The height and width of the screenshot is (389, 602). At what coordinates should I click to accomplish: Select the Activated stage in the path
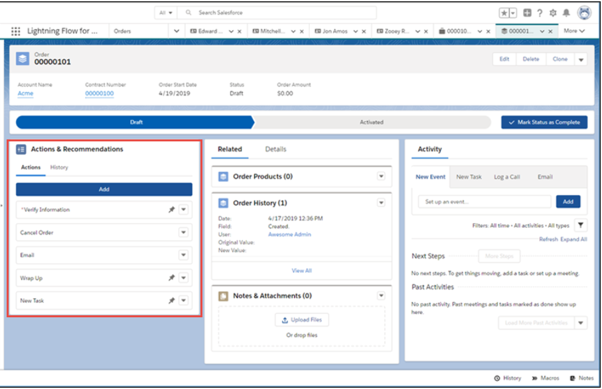[372, 122]
